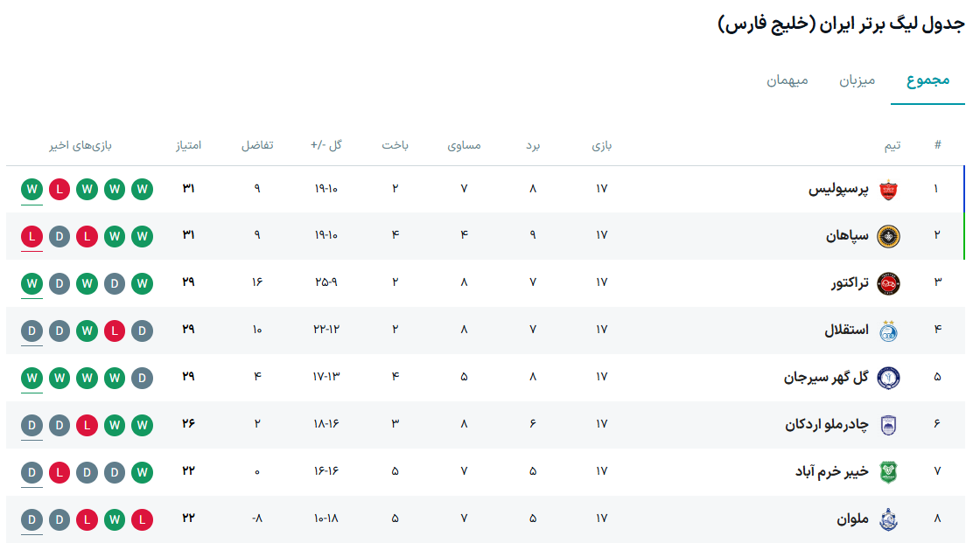This screenshot has width=980, height=543.
Task: Open the گل گهر سیرجان team link
Action: 826,378
